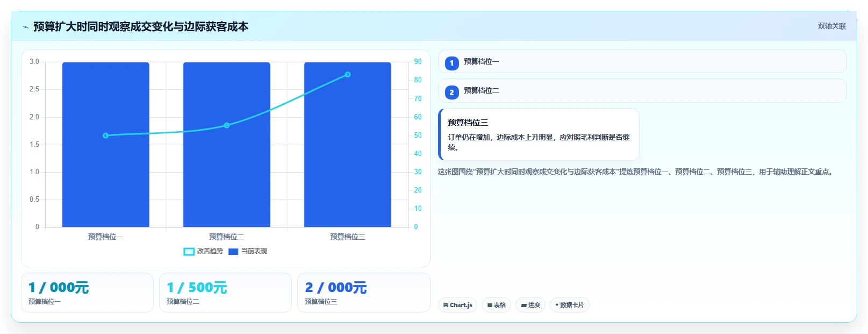Click the x-axis label 预算档位三
Screen dimensions: 868x334
click(x=348, y=237)
